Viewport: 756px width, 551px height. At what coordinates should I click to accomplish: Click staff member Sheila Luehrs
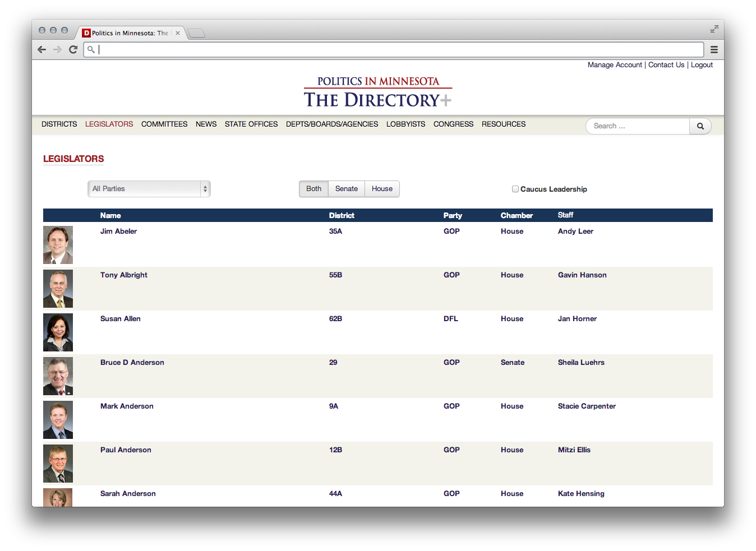coord(581,362)
